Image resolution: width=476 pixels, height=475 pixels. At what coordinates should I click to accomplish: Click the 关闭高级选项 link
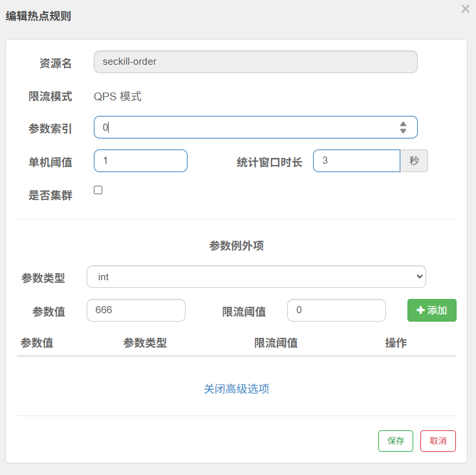pos(236,389)
